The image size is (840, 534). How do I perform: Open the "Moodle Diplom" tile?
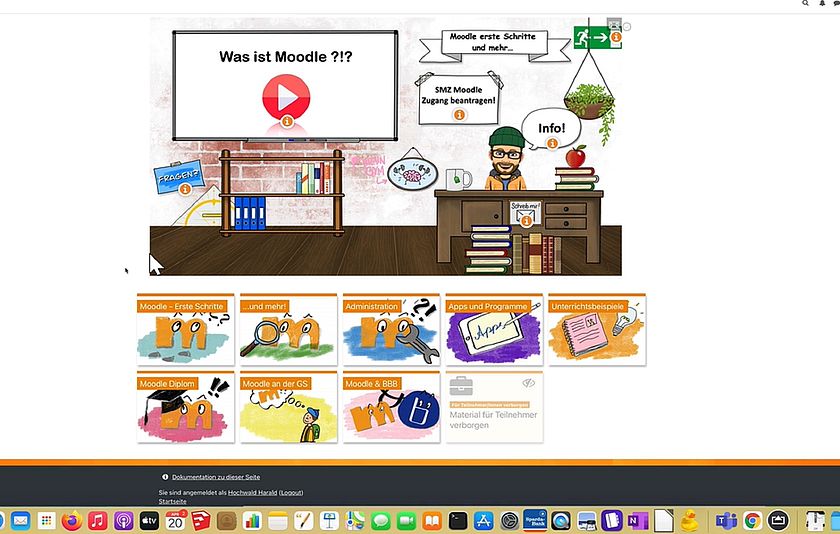185,408
